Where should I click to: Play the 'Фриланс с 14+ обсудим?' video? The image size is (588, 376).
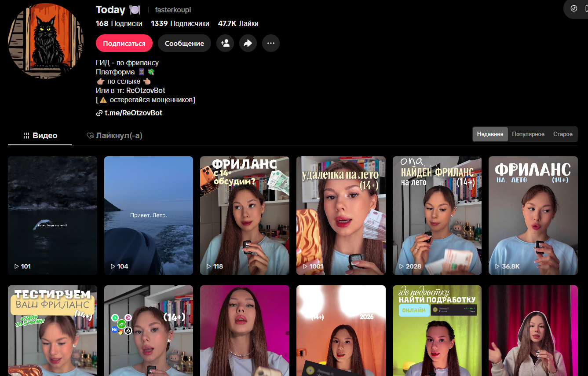(x=245, y=215)
